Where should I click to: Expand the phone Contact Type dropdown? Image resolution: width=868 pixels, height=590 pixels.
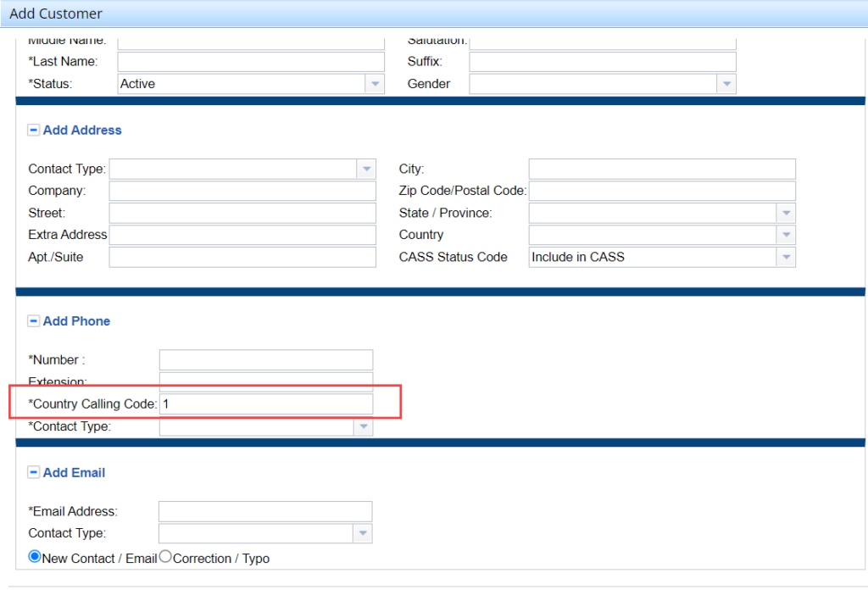tap(363, 427)
